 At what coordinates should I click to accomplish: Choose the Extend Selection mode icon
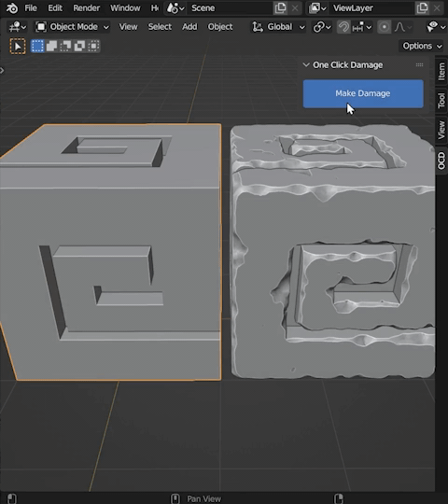pyautogui.click(x=51, y=46)
